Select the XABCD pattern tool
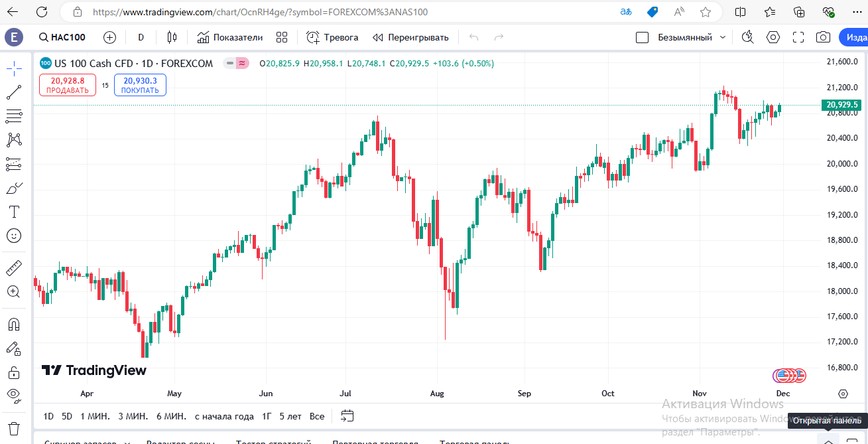Screen dimensions: 868x444 [x=14, y=140]
